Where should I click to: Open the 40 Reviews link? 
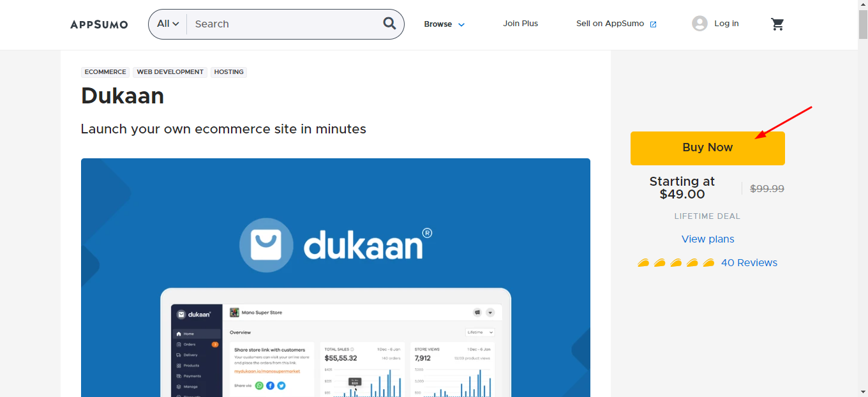749,263
